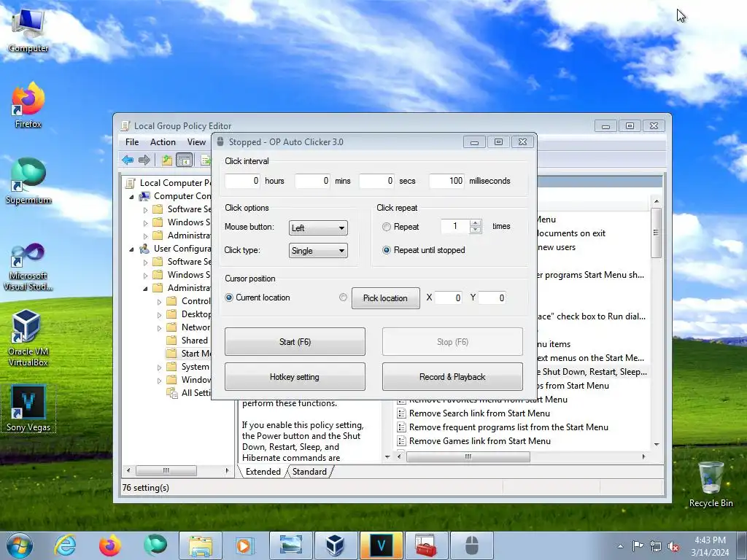Launch Firefox from the taskbar
Image resolution: width=747 pixels, height=560 pixels.
(x=109, y=545)
